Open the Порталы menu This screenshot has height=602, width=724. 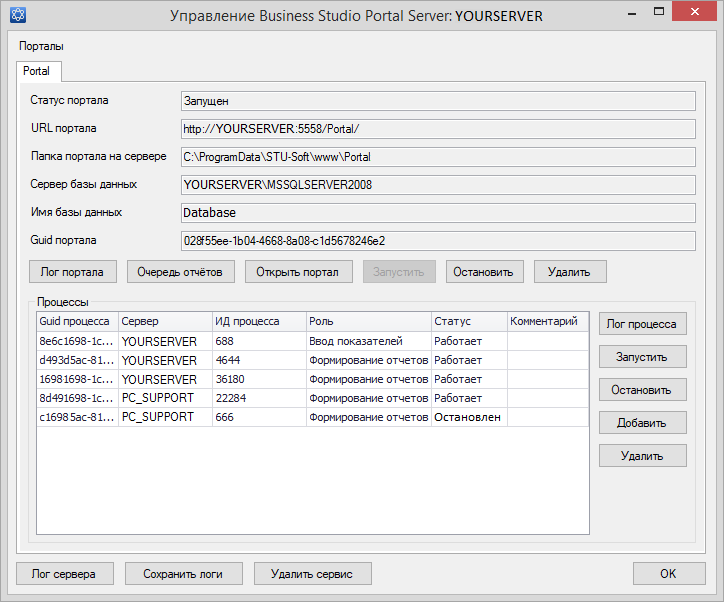pyautogui.click(x=41, y=46)
